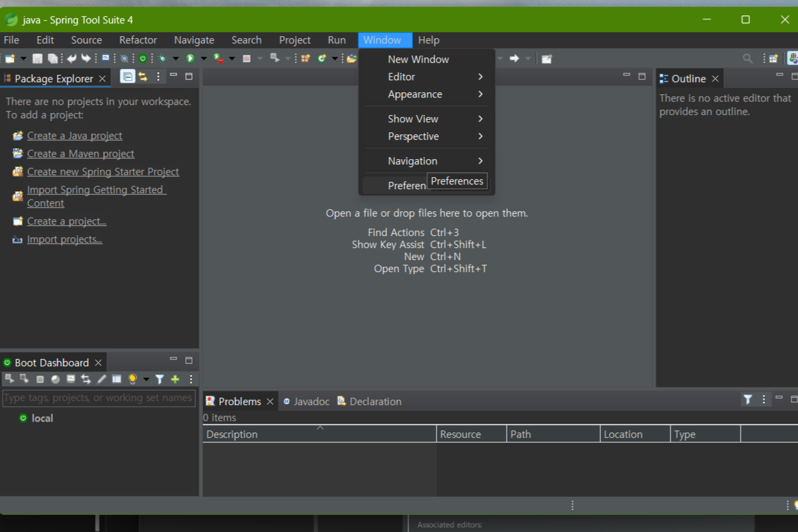Switch to the Javadoc tab

click(x=306, y=401)
